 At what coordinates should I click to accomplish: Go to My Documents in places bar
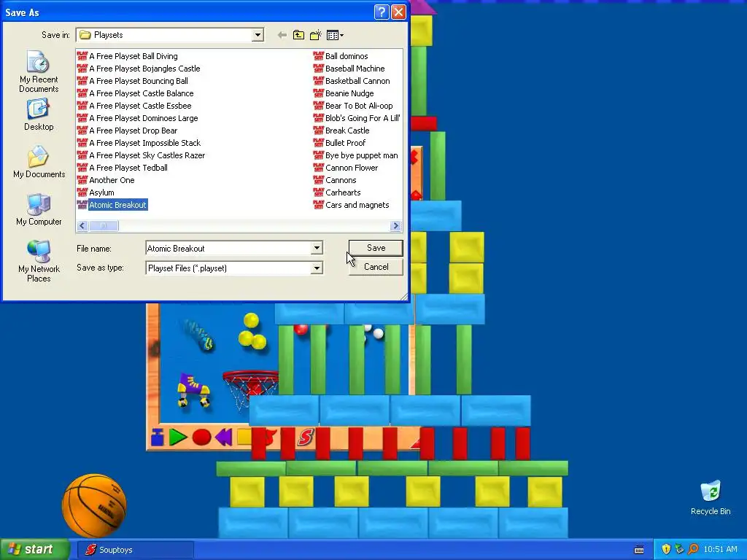[x=39, y=162]
